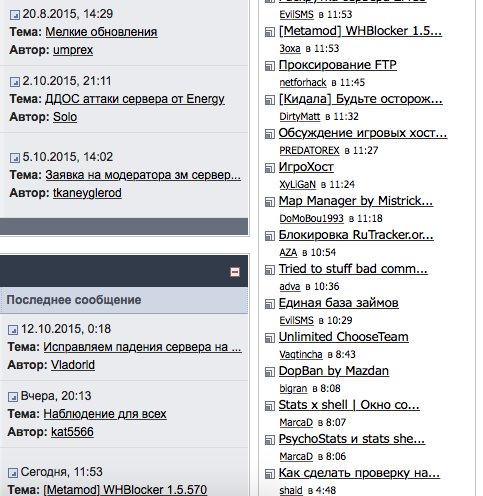Open user profile adva
The image size is (483, 496).
click(x=290, y=287)
